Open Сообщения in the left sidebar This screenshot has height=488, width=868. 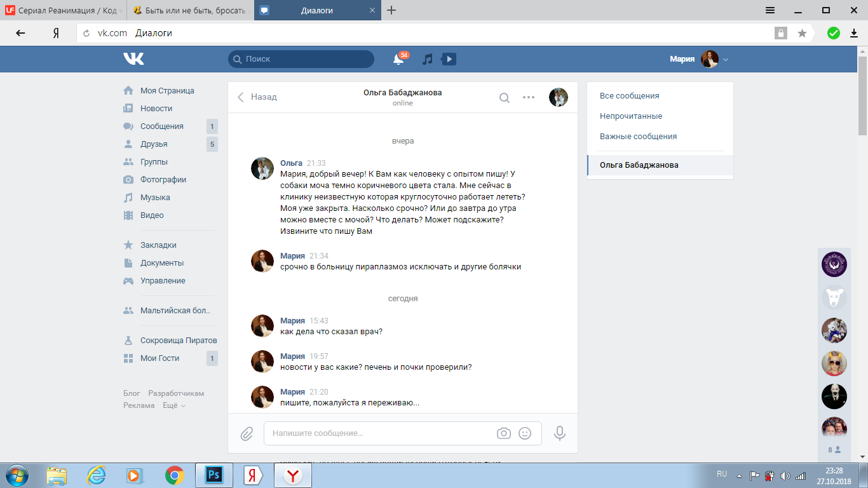click(x=161, y=126)
